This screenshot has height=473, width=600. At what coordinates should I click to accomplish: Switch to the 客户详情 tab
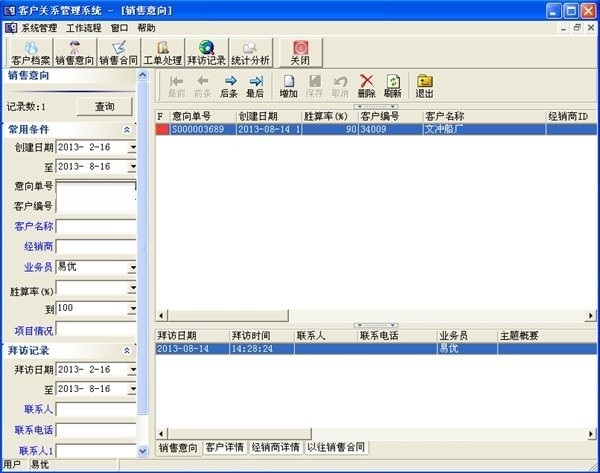coord(224,447)
